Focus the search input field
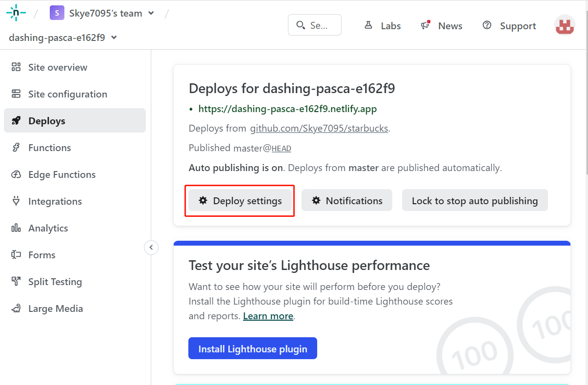 (315, 25)
